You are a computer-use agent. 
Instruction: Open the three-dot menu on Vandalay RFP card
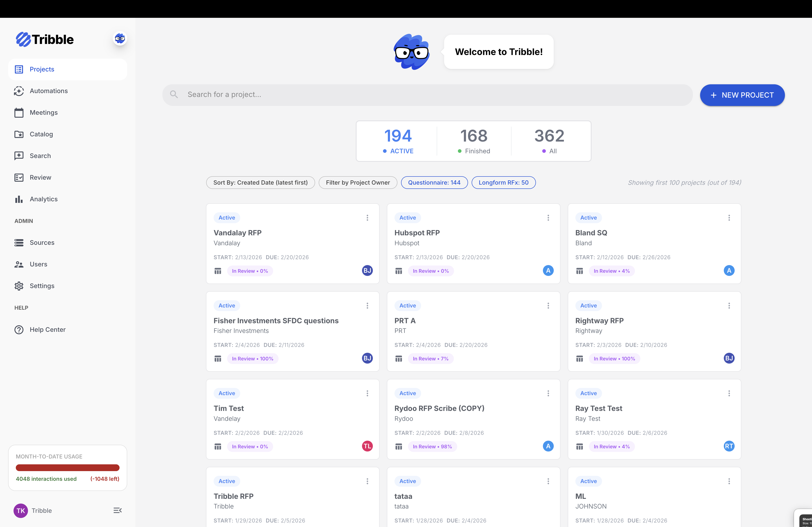click(367, 218)
